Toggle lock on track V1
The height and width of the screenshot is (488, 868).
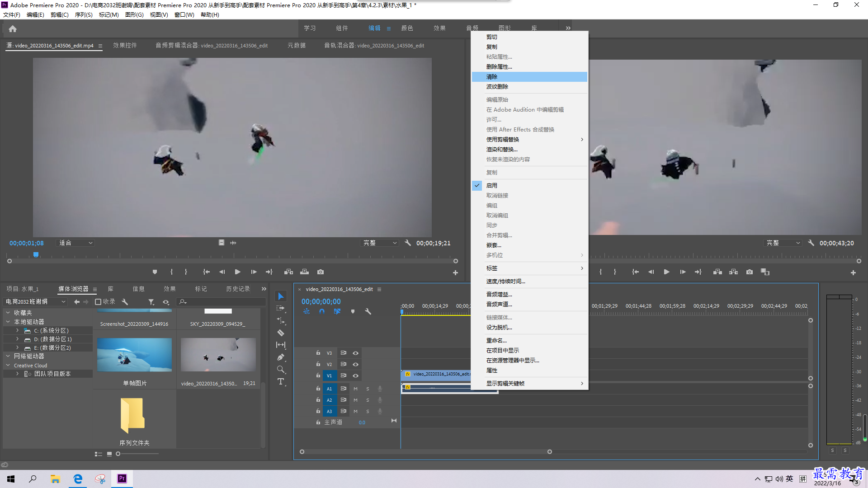coord(318,376)
